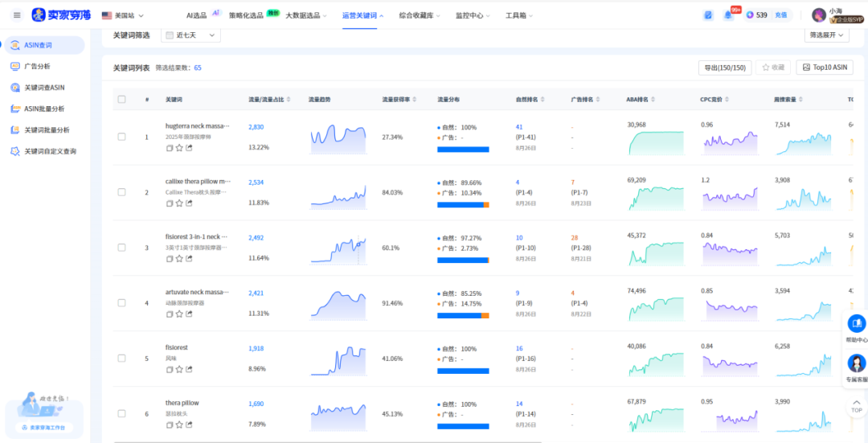This screenshot has width=868, height=443.
Task: Click 导出(150/150) export button
Action: click(x=724, y=68)
